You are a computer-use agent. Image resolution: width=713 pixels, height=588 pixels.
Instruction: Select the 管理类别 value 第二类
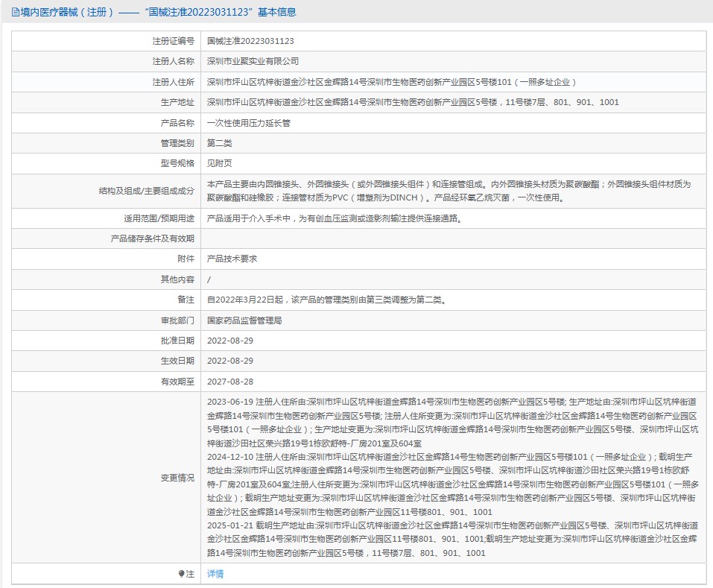(218, 142)
